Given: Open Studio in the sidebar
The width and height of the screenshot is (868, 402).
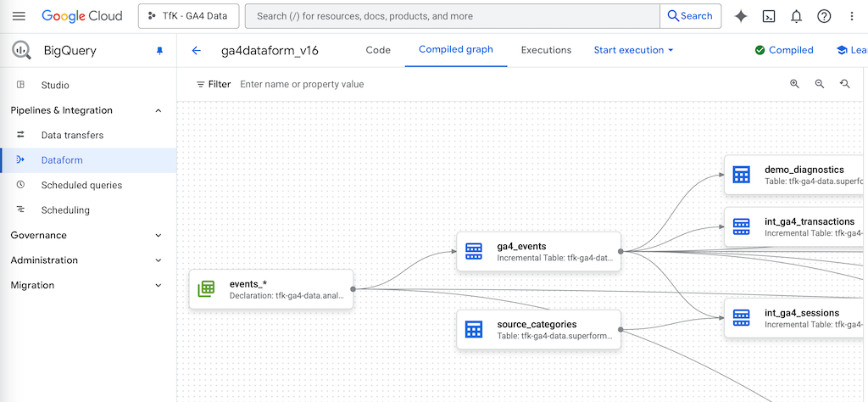Looking at the screenshot, I should [88, 86].
